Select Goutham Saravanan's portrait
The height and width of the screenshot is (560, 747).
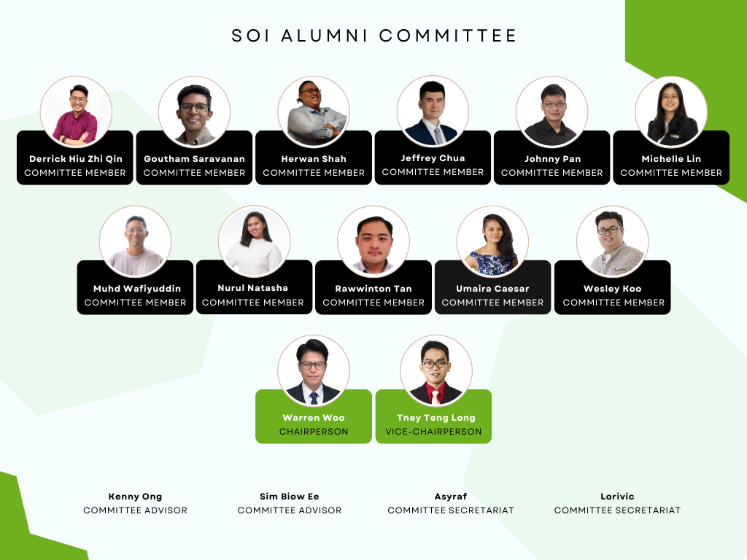[194, 112]
